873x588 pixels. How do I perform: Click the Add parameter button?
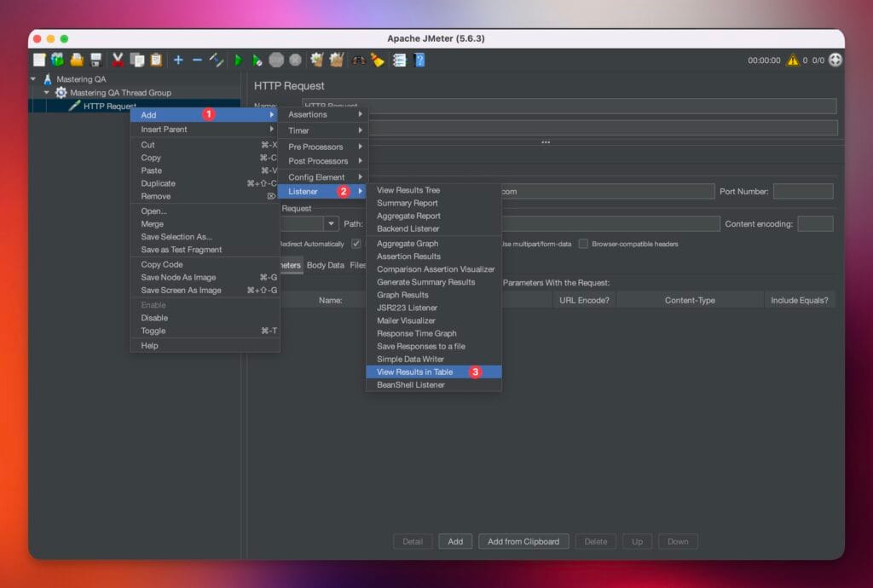[455, 541]
